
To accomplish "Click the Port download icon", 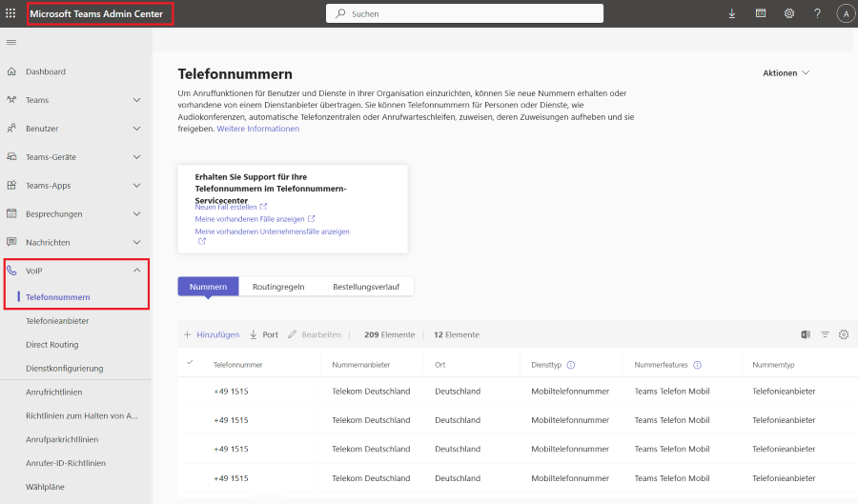I will pyautogui.click(x=254, y=334).
